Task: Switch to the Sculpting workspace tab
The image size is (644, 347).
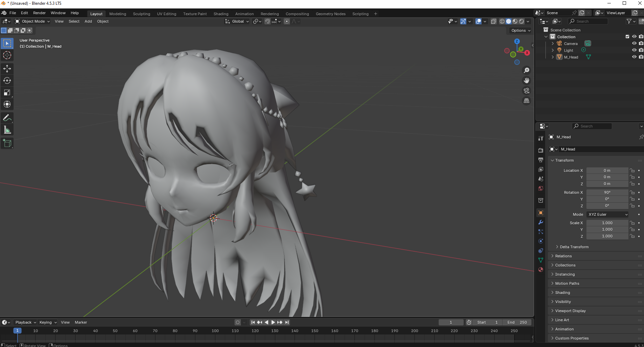Action: coord(141,14)
